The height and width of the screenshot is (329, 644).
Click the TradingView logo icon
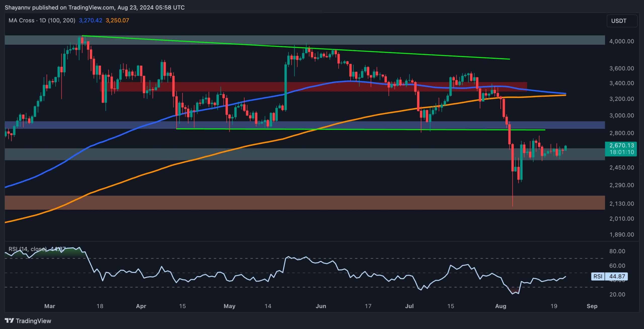click(9, 321)
